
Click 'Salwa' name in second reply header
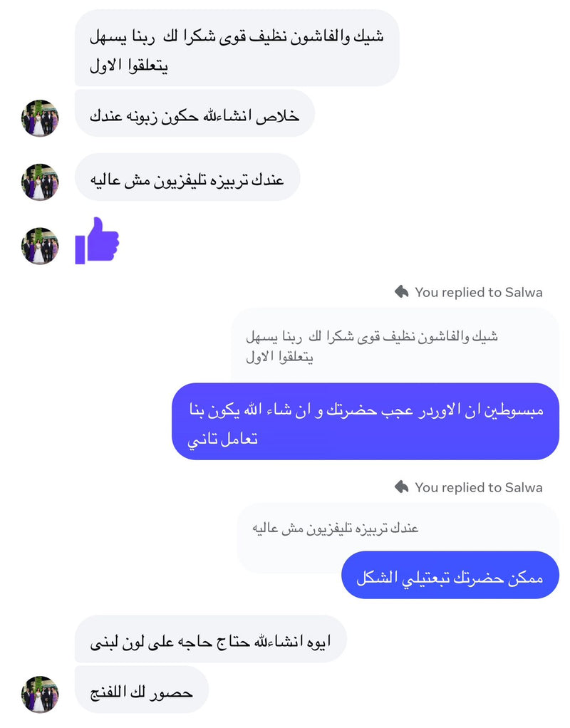pyautogui.click(x=524, y=487)
